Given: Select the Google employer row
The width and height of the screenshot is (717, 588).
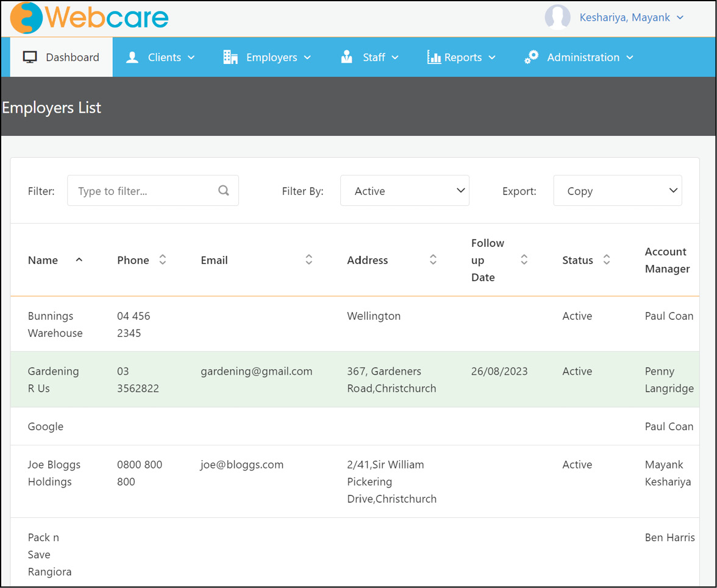Looking at the screenshot, I should tap(355, 427).
